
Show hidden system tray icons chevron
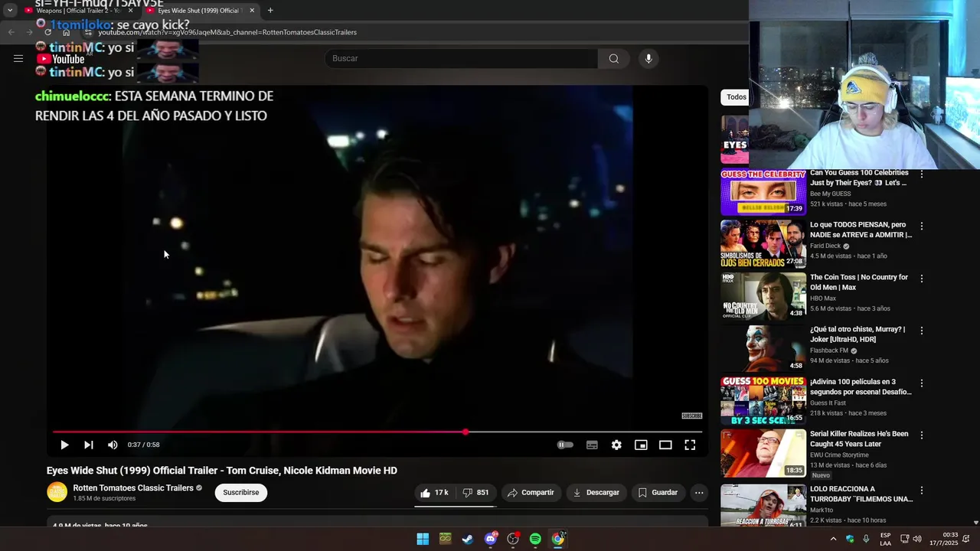pyautogui.click(x=833, y=539)
